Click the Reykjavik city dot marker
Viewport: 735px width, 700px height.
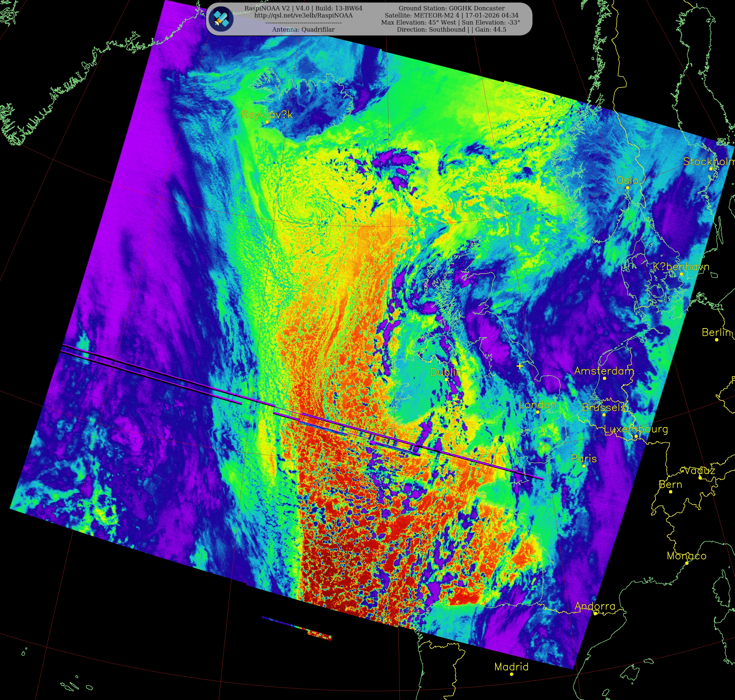[267, 122]
